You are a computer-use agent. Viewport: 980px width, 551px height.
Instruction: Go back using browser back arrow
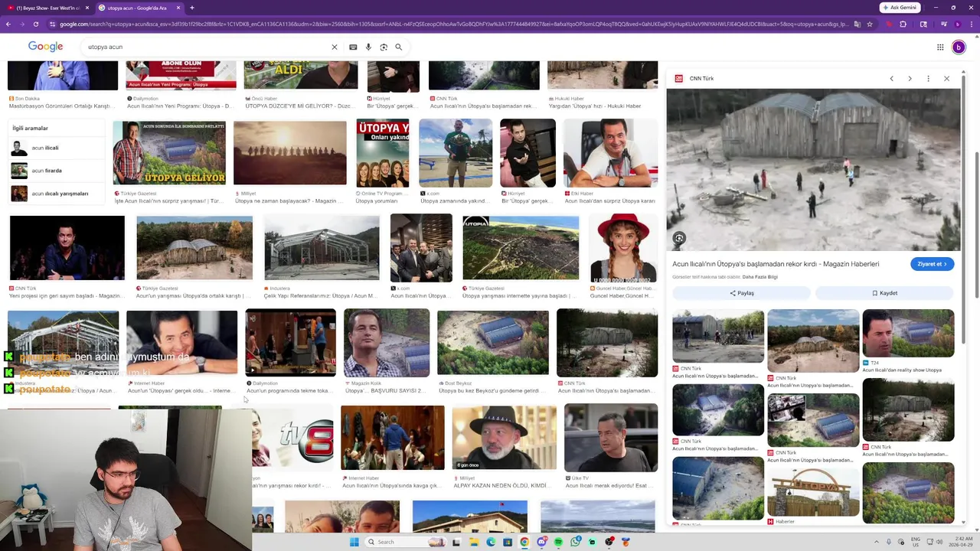coord(8,24)
